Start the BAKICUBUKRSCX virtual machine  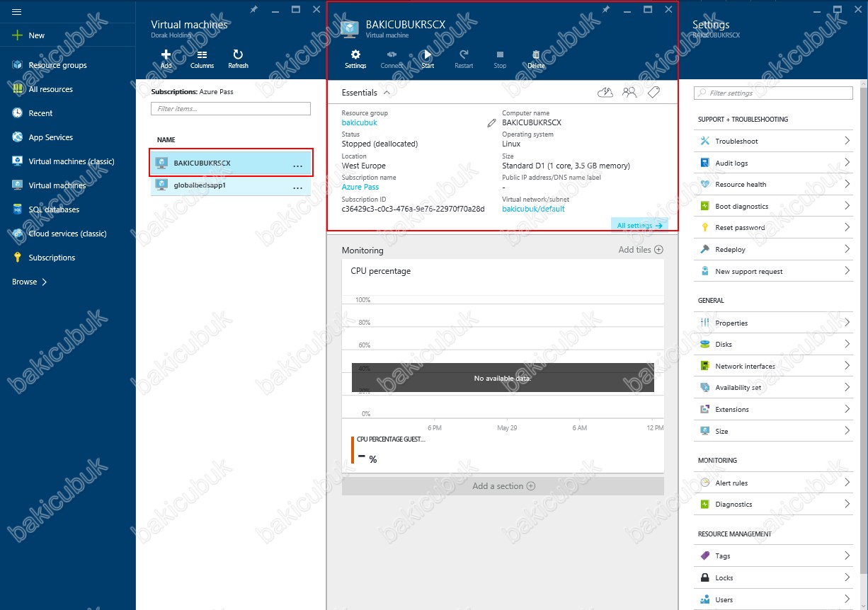pyautogui.click(x=428, y=59)
